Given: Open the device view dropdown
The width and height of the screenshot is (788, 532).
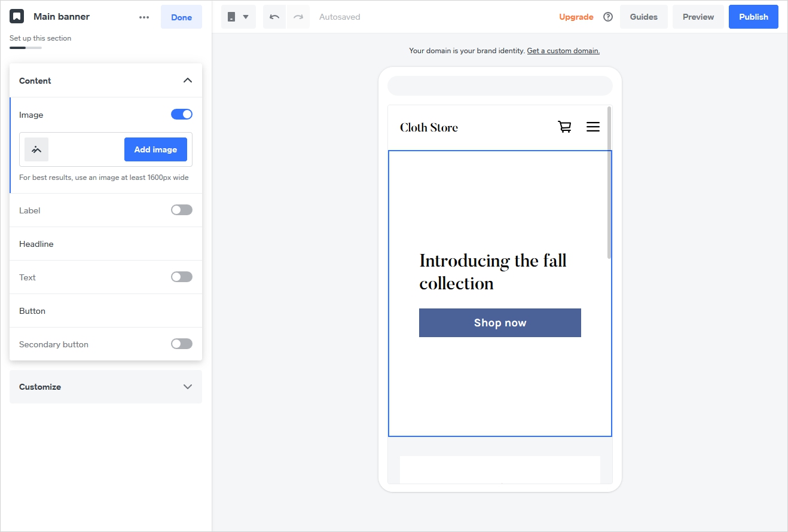Looking at the screenshot, I should click(x=239, y=17).
